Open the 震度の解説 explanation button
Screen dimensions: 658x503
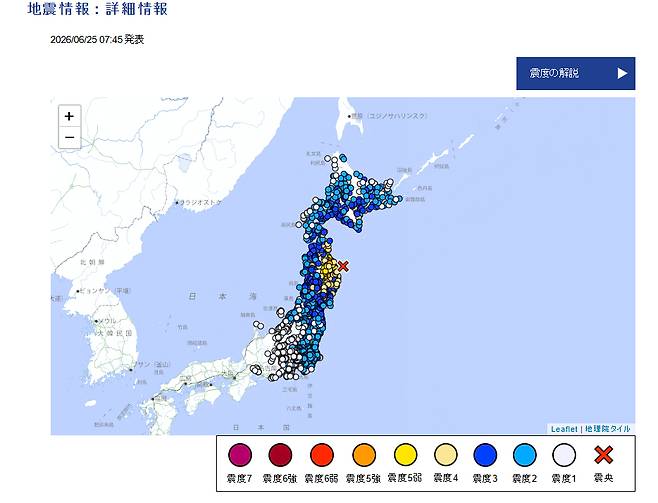[x=575, y=73]
